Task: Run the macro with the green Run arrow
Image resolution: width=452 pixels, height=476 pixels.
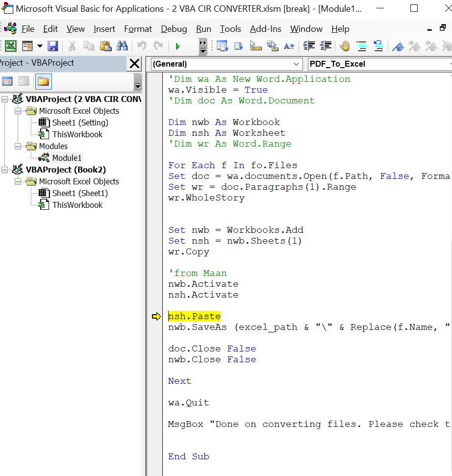Action: click(x=177, y=46)
